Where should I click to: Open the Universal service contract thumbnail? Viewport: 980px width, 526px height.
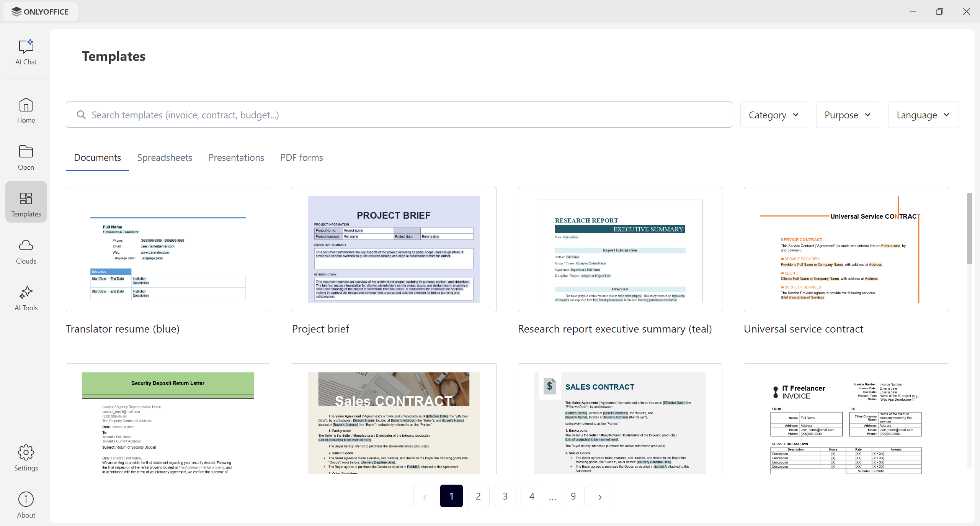(x=846, y=249)
